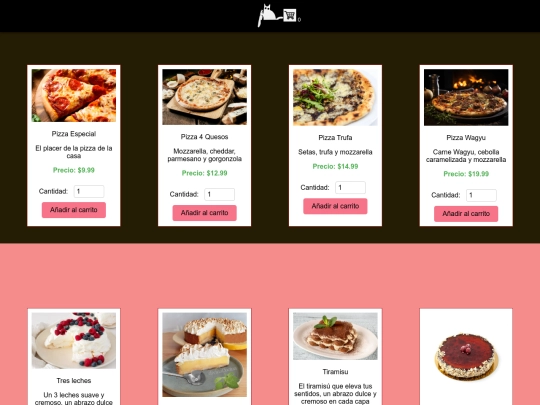540x405 pixels.
Task: Add Pizza Wagyu to the cart
Action: (466, 214)
